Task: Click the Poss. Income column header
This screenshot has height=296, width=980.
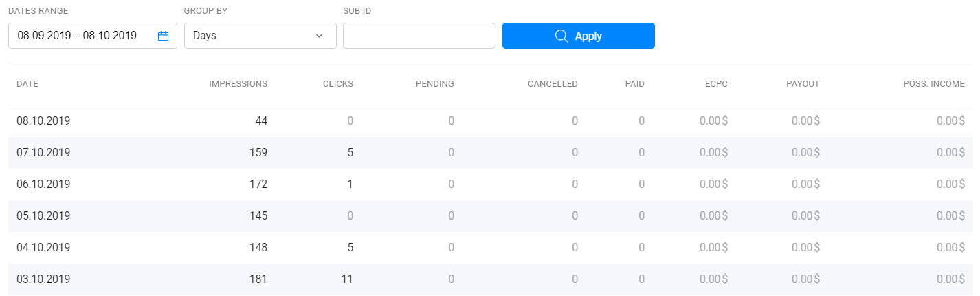Action: coord(934,84)
